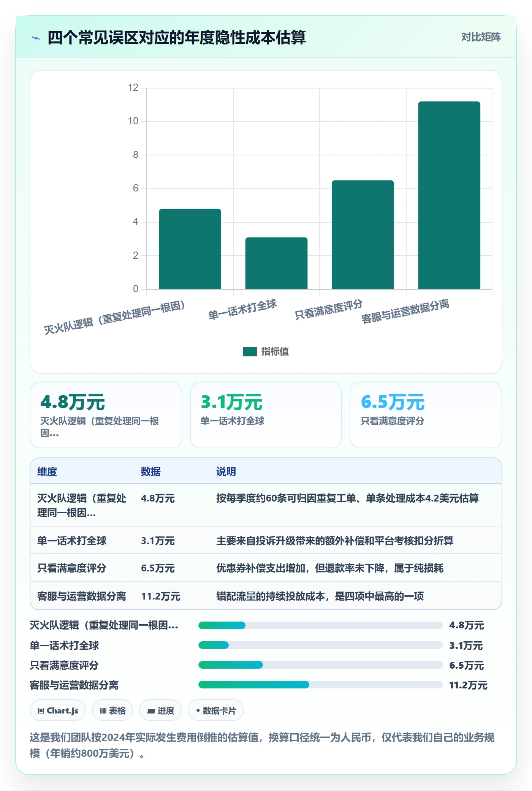The image size is (532, 791).
Task: Click the 表格 tag chip
Action: [112, 710]
